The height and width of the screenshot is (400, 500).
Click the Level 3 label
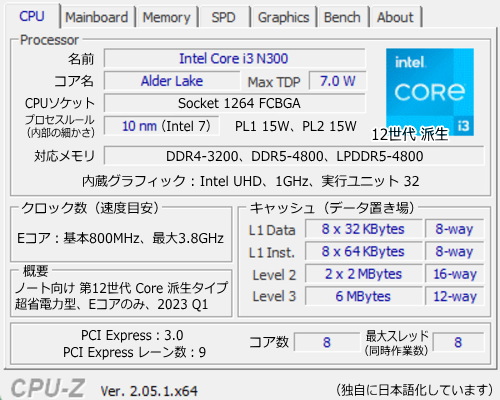pos(274,296)
